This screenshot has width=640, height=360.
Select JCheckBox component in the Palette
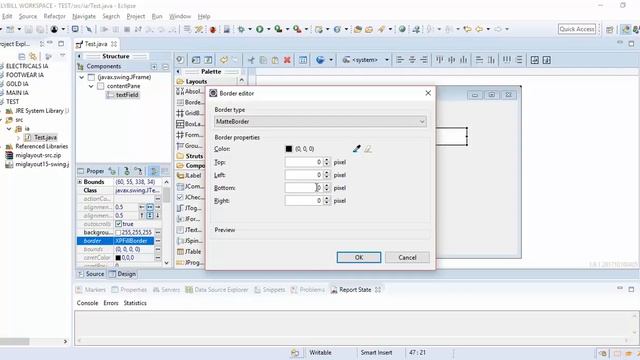point(190,197)
